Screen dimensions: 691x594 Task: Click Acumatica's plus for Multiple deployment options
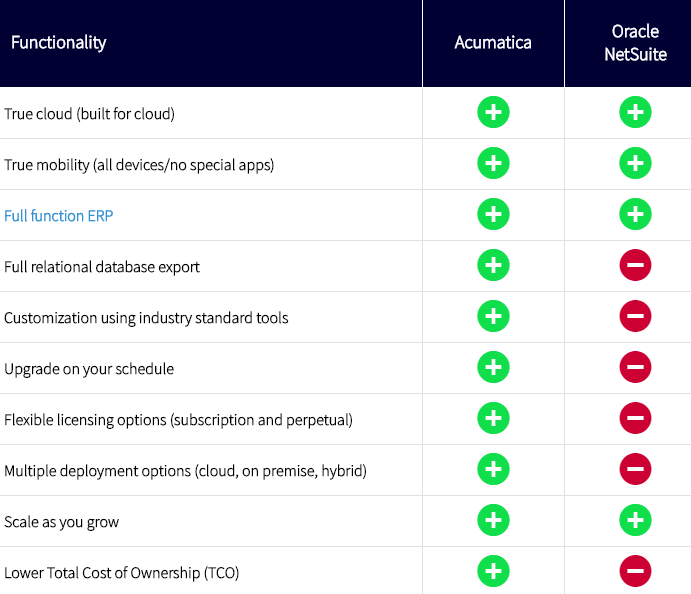[x=493, y=469]
